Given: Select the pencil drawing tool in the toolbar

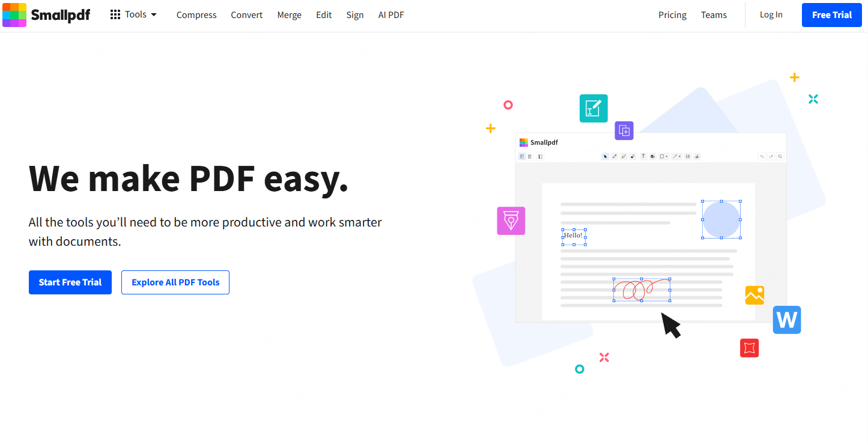Looking at the screenshot, I should pyautogui.click(x=615, y=156).
